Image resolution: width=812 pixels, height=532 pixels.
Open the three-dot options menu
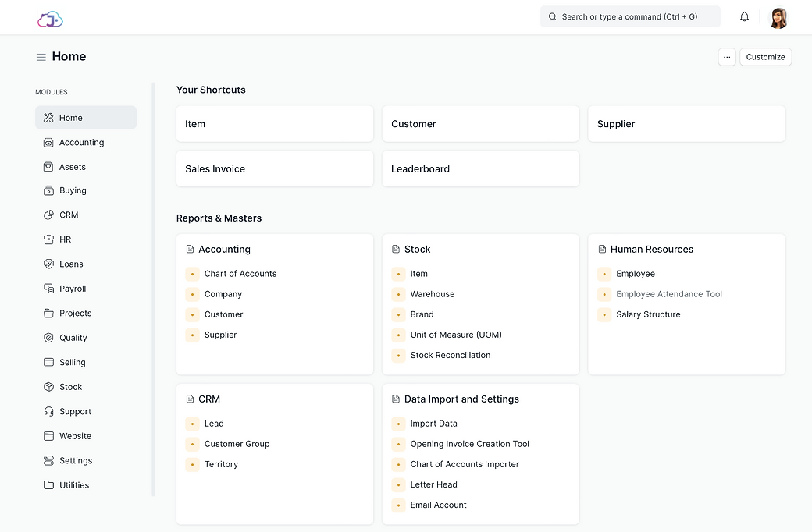(727, 57)
